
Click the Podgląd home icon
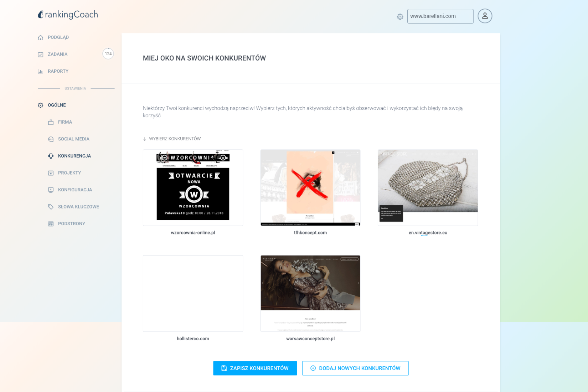(41, 37)
